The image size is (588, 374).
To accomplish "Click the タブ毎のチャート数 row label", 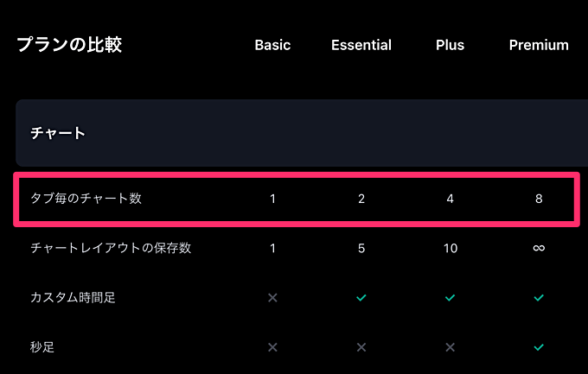I will (86, 199).
